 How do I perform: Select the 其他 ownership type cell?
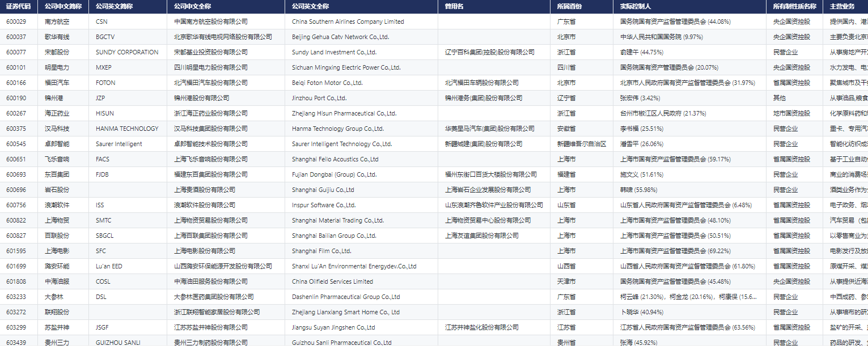(x=795, y=98)
